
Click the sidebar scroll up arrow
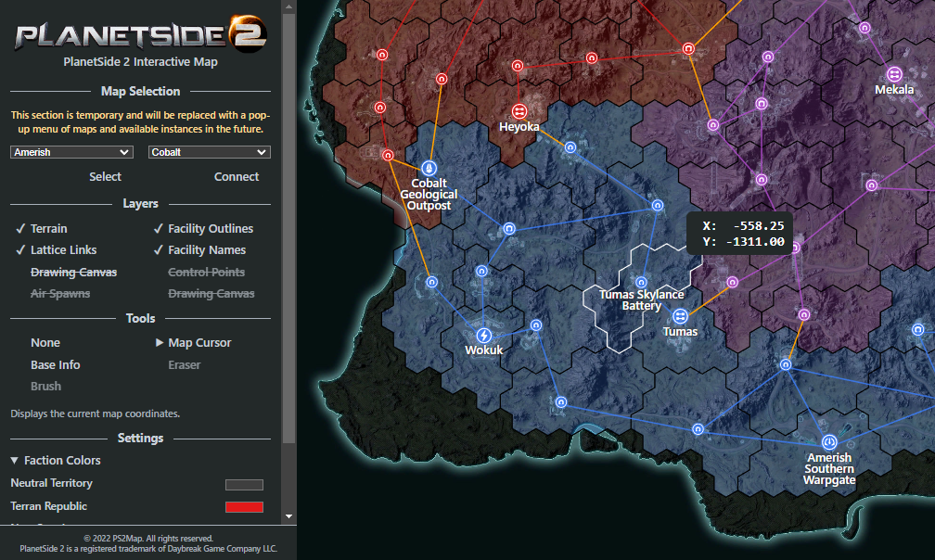(x=288, y=7)
